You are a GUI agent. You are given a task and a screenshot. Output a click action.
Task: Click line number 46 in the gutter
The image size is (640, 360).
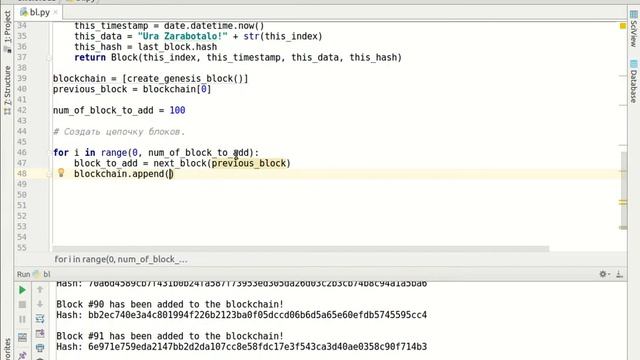22,153
